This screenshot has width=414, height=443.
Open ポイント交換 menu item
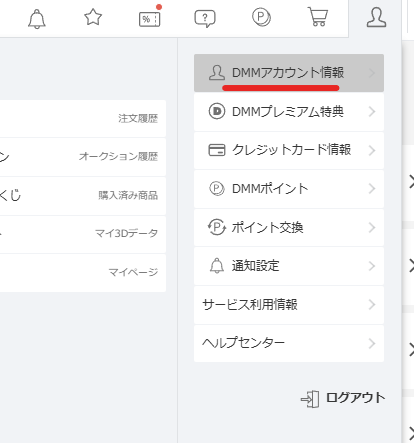[289, 227]
